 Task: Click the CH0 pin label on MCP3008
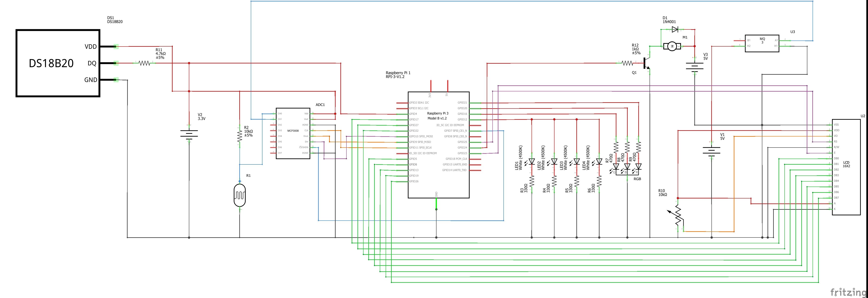coord(280,114)
